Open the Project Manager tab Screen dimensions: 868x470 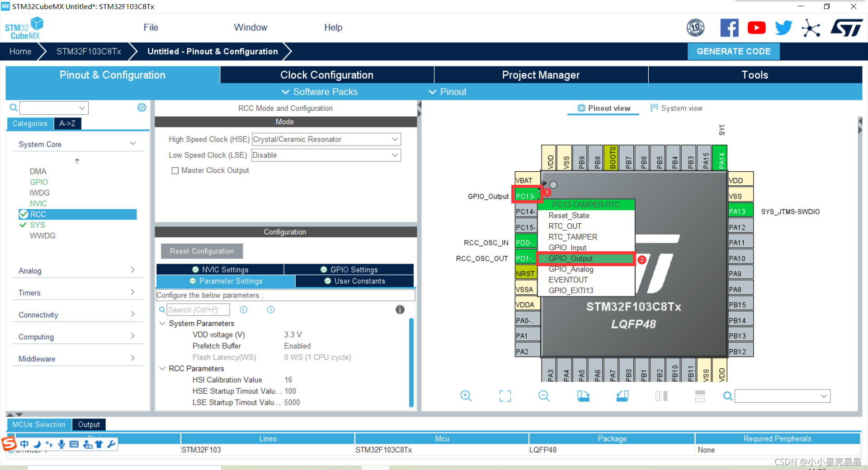pos(541,75)
